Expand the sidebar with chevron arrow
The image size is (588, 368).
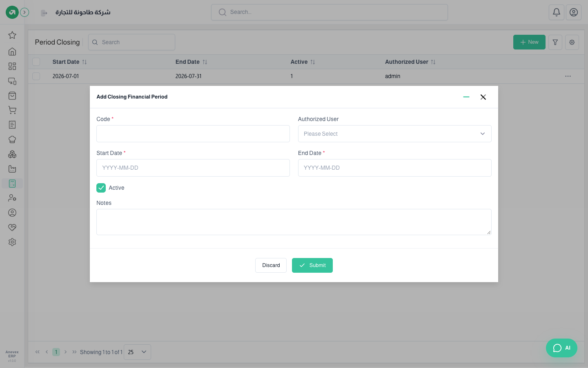pyautogui.click(x=24, y=12)
